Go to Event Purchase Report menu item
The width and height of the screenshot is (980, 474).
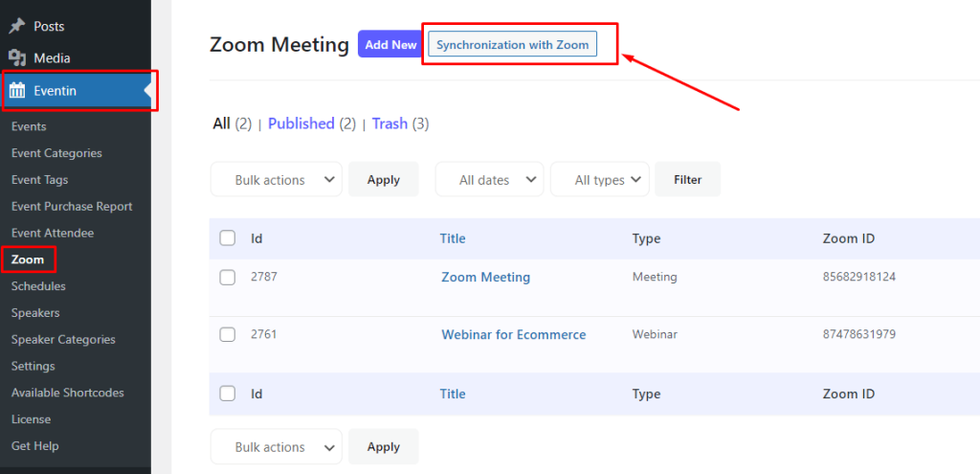[72, 207]
